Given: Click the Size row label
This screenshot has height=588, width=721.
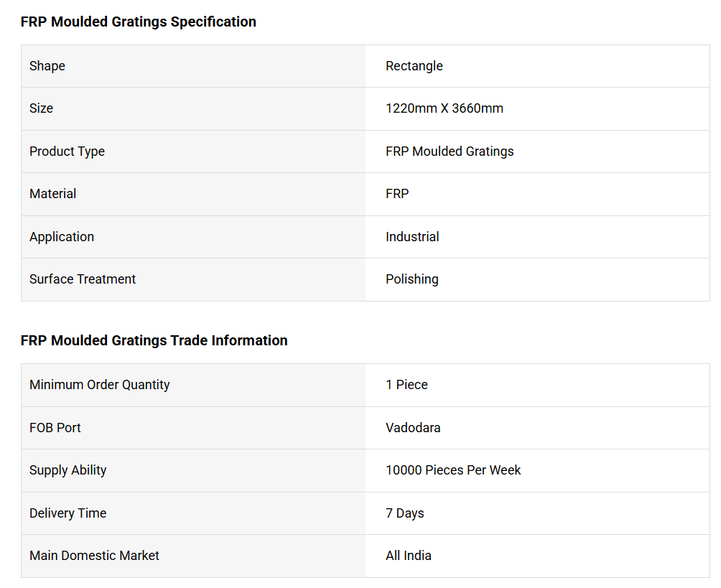Looking at the screenshot, I should [42, 108].
